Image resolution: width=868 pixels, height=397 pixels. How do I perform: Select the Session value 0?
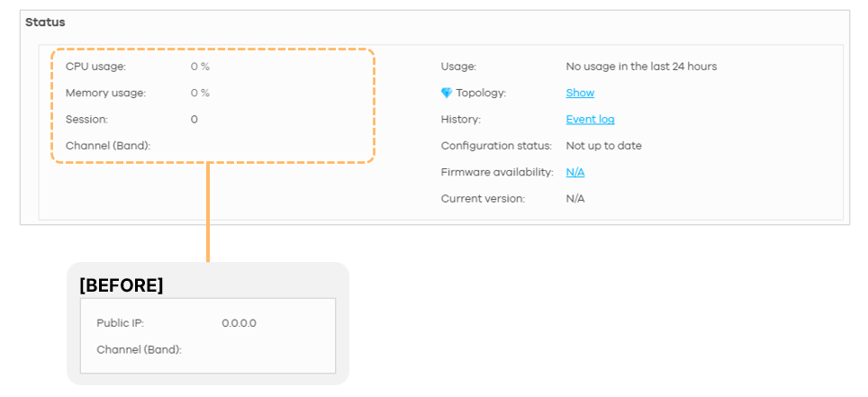click(194, 120)
